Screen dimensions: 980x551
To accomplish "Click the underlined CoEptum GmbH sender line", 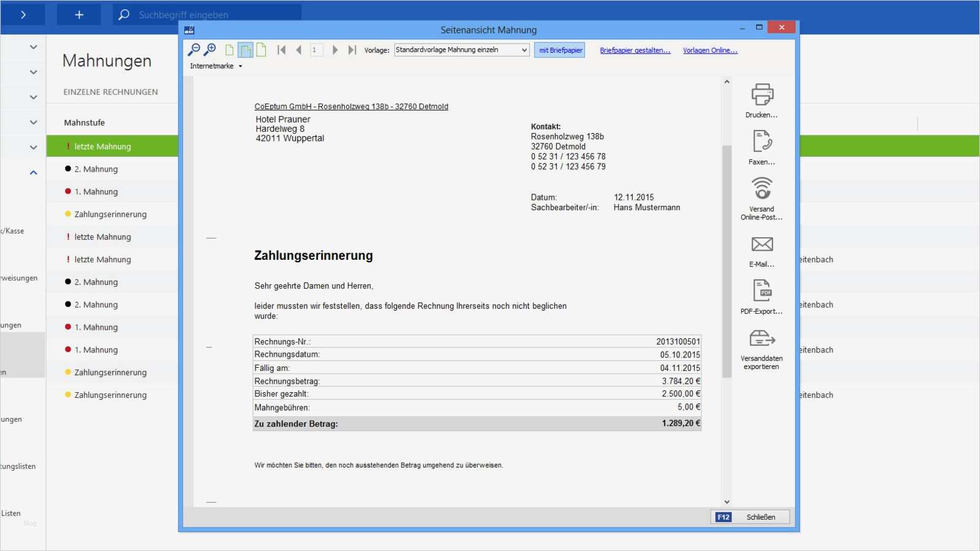I will click(x=352, y=107).
